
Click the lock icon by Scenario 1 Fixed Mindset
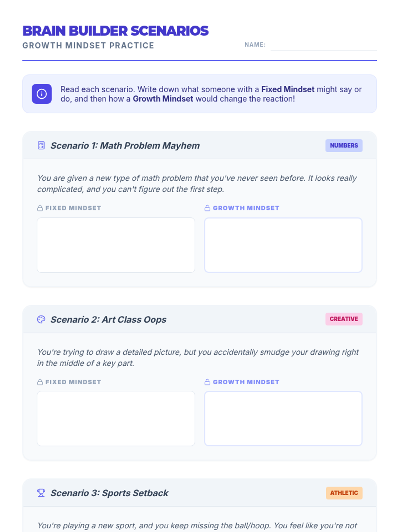[40, 208]
